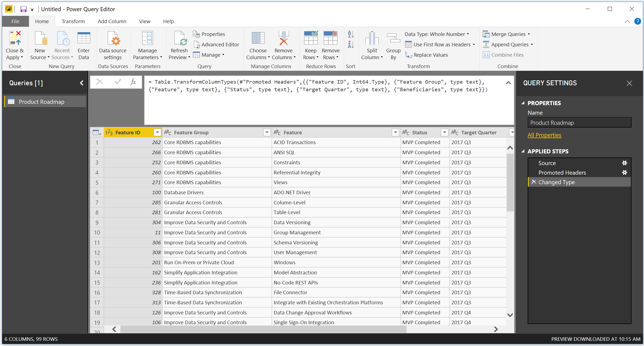
Task: Switch to the Transform tab
Action: (x=73, y=21)
